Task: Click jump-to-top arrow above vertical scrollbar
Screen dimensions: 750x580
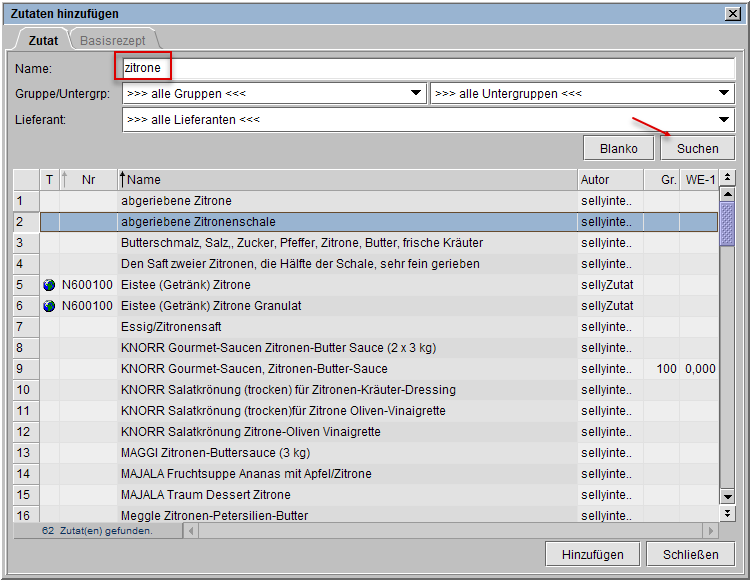Action: coord(727,179)
